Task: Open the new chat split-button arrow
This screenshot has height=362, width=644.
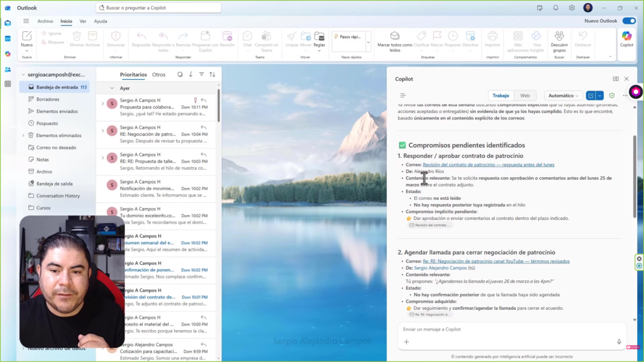Action: (x=599, y=96)
